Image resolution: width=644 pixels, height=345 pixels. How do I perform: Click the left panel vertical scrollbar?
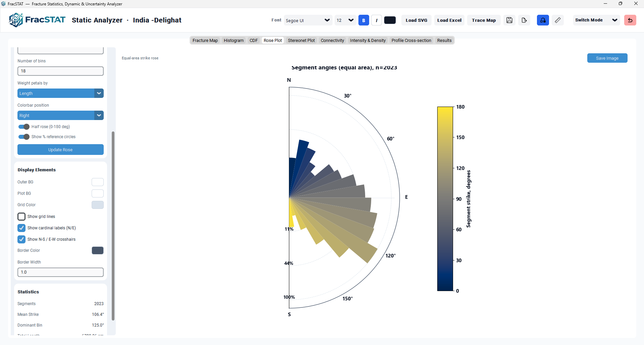[113, 226]
